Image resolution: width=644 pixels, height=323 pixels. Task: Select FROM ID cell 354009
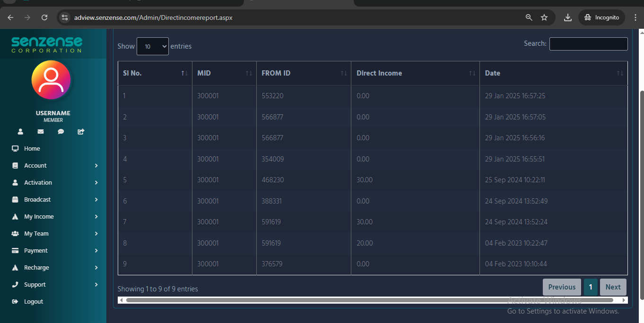click(273, 159)
